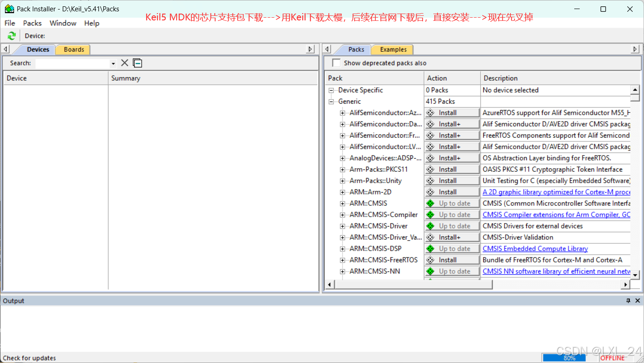Open the Window menu
Screen dimensions: 644x363
click(x=63, y=23)
